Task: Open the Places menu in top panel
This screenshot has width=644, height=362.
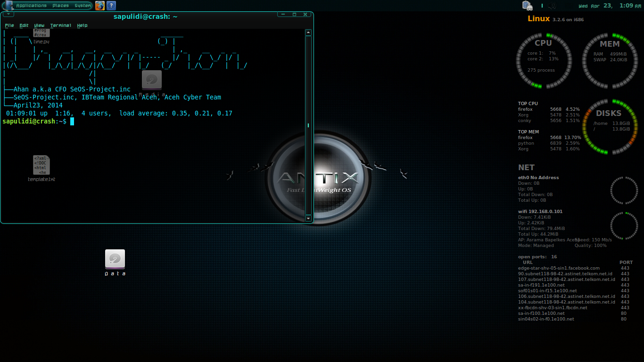Action: pos(60,6)
